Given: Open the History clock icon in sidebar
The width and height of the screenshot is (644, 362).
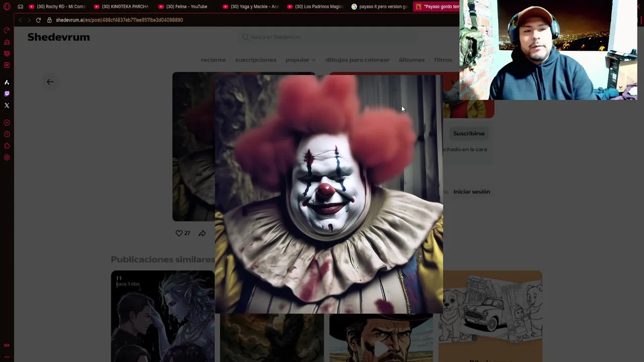Looking at the screenshot, I should click(7, 134).
